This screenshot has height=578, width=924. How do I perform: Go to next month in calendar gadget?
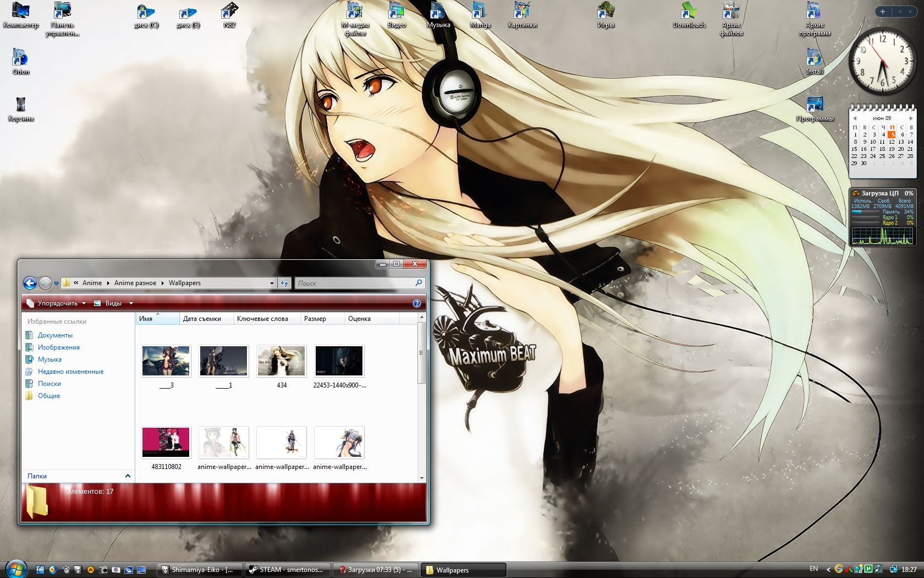(x=911, y=118)
